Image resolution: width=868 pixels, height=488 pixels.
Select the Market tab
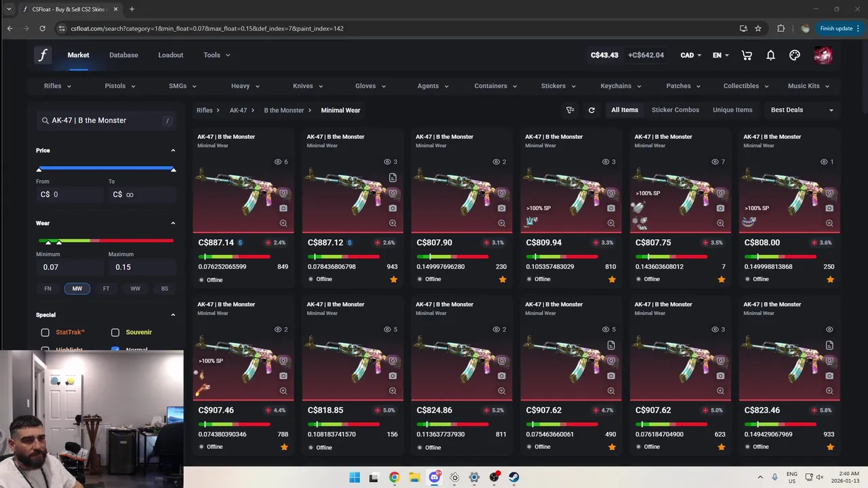78,55
